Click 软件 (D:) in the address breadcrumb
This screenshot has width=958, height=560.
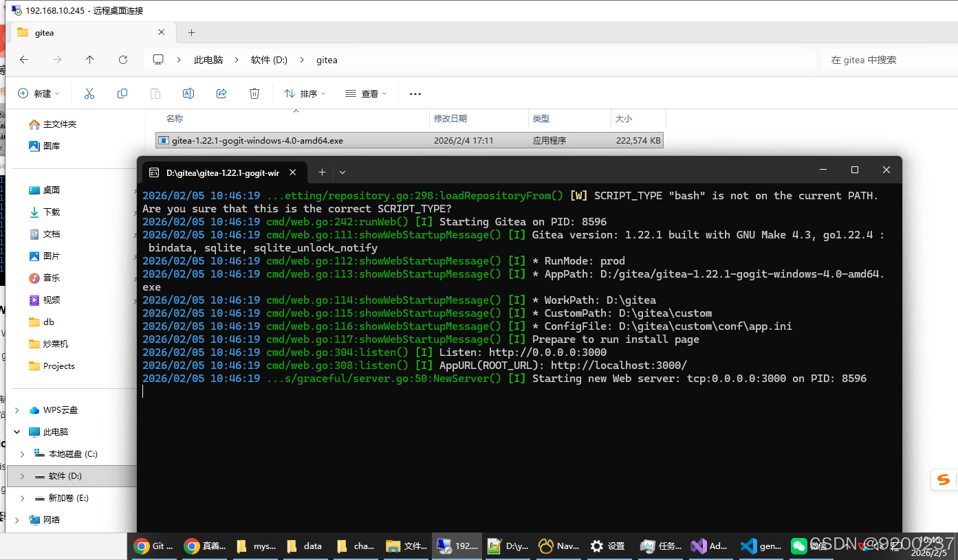pyautogui.click(x=269, y=60)
